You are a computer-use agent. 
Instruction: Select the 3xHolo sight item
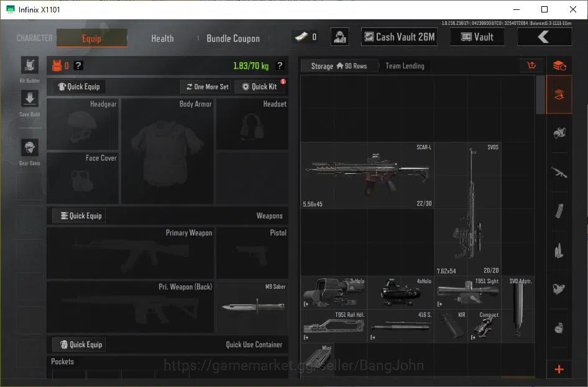(334, 292)
